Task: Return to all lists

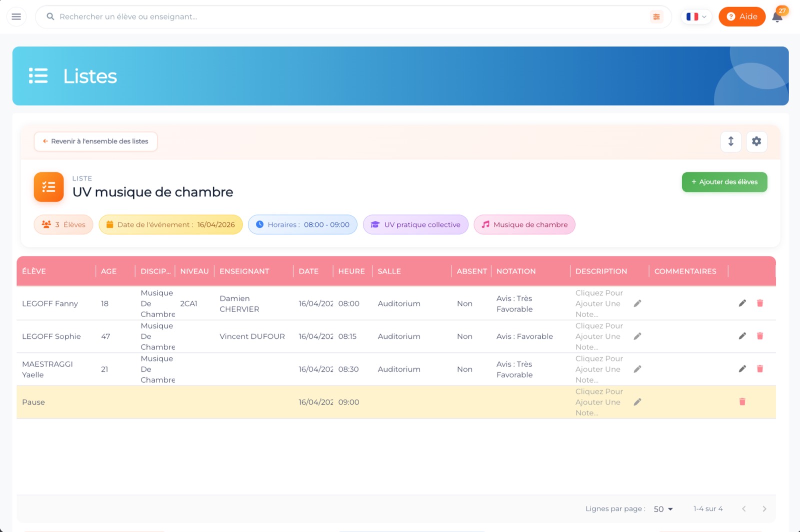Action: pyautogui.click(x=95, y=141)
